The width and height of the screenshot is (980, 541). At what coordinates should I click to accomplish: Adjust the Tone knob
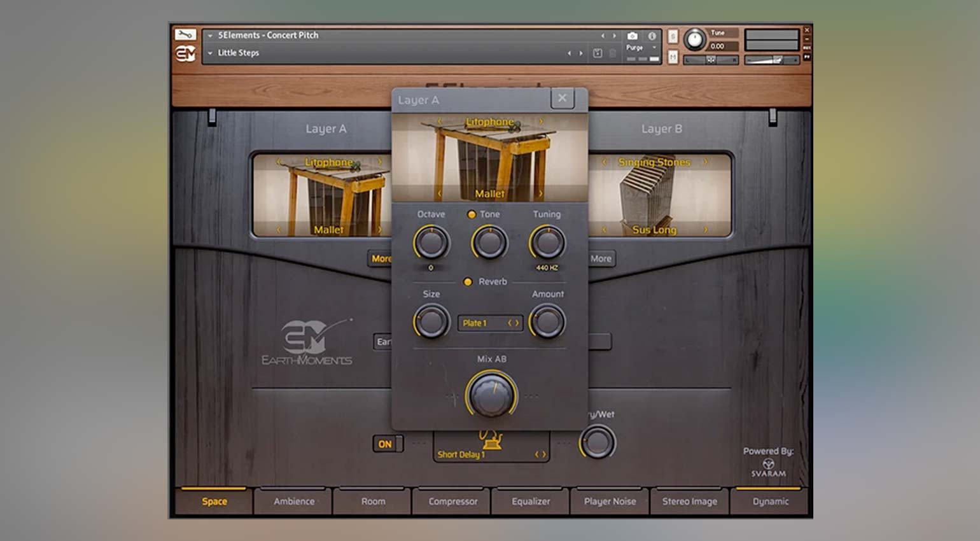click(489, 243)
